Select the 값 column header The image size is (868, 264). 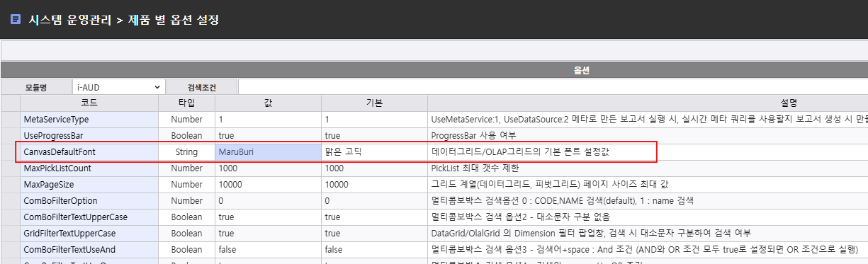(268, 103)
